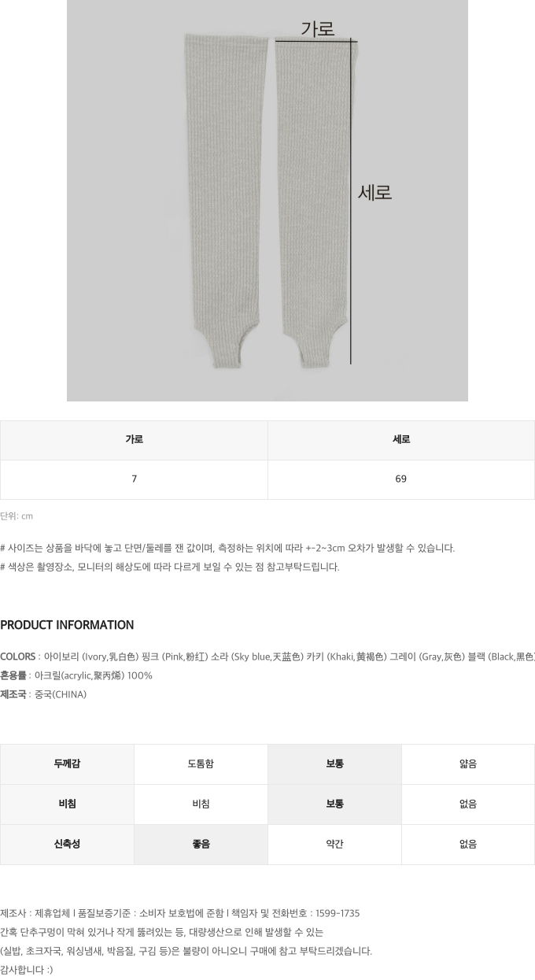This screenshot has width=535, height=980.
Task: Click the size measurement tolerance note
Action: click(x=227, y=548)
